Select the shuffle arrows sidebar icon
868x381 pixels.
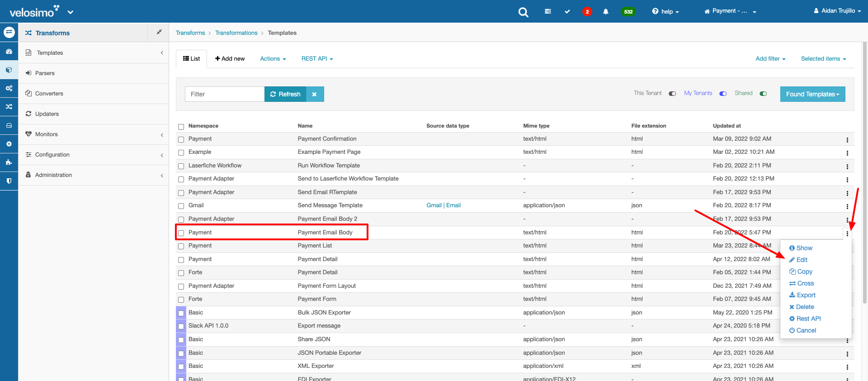click(9, 107)
